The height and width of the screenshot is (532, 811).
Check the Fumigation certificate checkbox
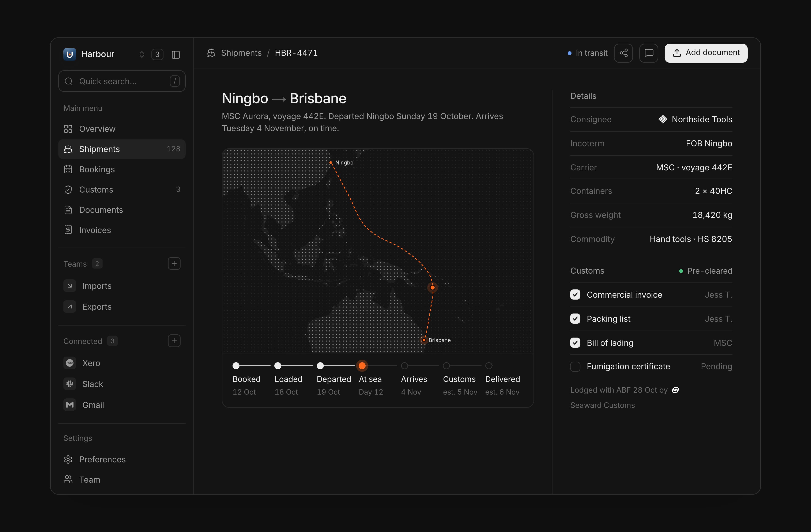575,366
